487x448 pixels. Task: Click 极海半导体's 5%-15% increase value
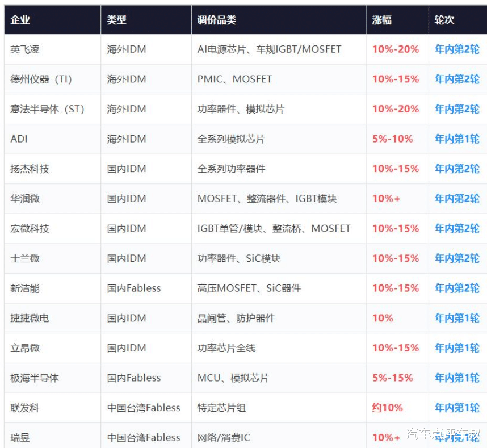click(x=393, y=378)
